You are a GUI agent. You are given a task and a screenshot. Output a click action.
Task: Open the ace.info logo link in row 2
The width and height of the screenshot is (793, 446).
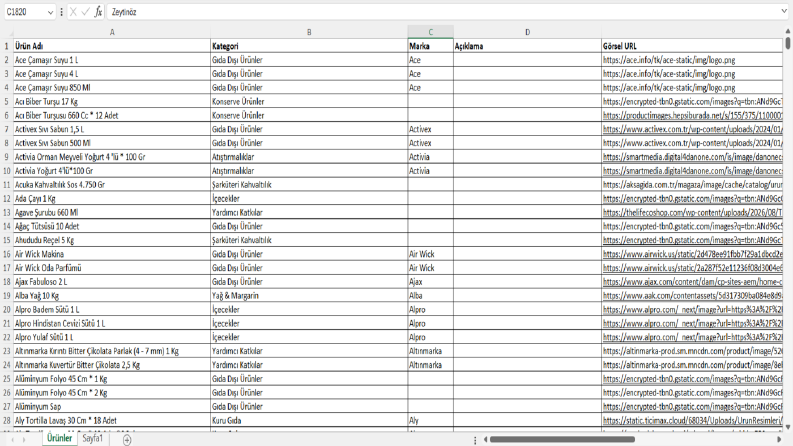click(669, 60)
